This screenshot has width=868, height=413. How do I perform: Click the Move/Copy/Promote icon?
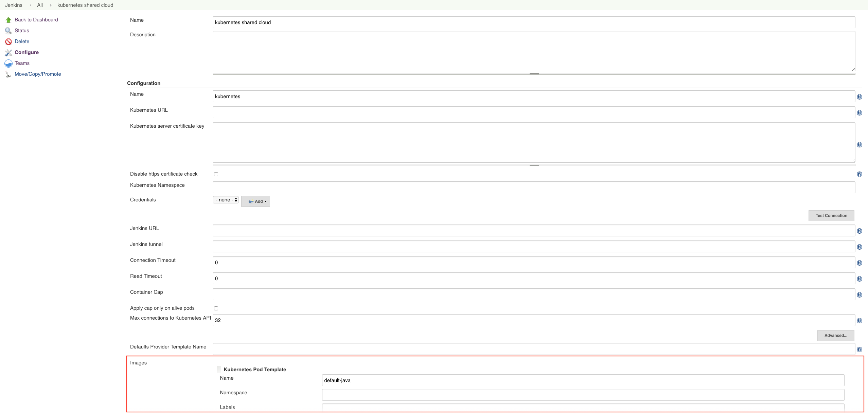point(8,74)
